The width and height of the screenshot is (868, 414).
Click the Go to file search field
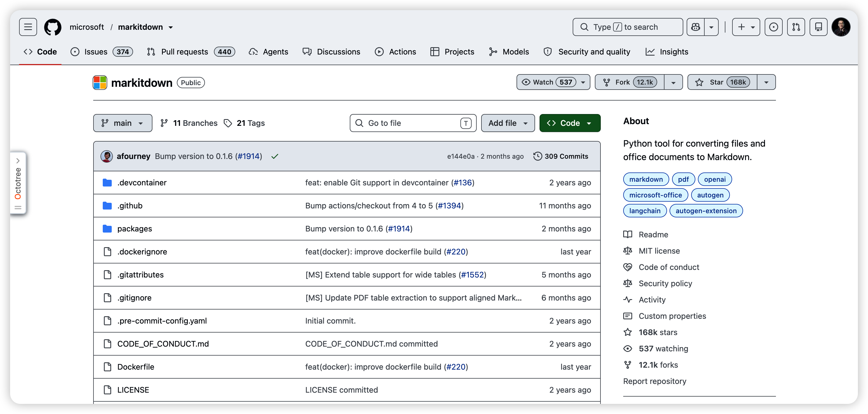(413, 123)
